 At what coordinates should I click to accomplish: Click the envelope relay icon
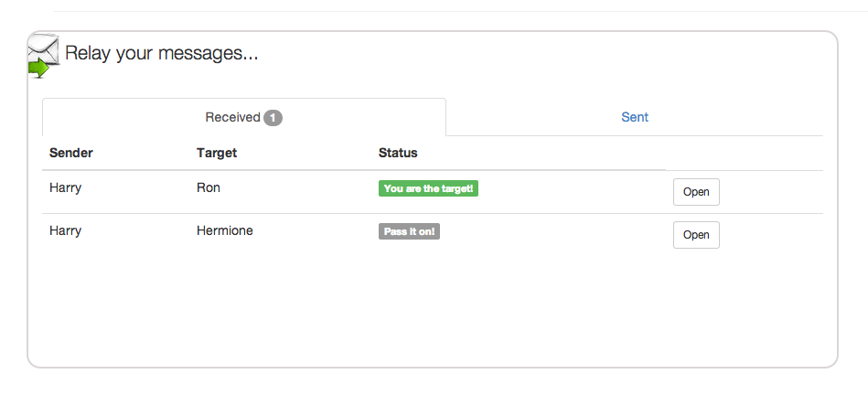(x=44, y=54)
